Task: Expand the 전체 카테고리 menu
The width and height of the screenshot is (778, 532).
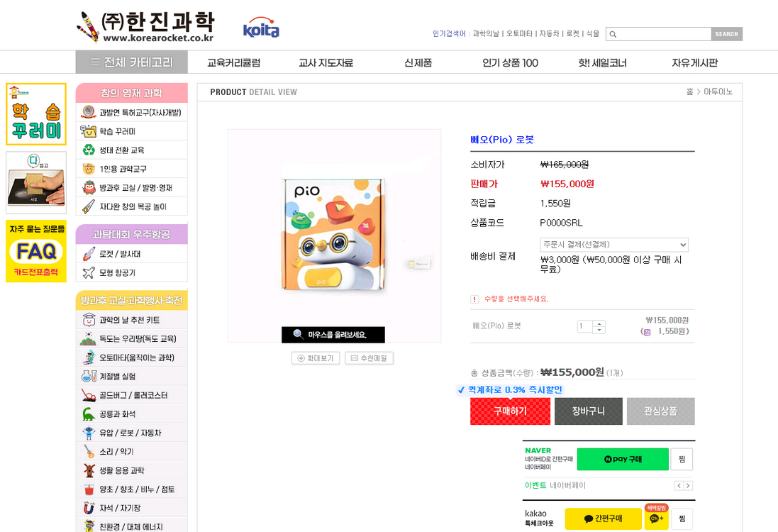Action: (x=132, y=62)
